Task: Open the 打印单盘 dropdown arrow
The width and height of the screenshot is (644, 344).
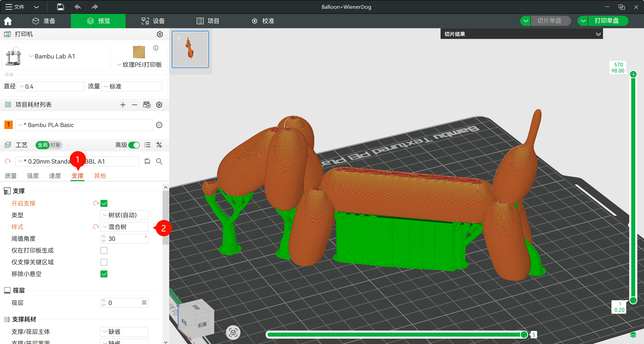Action: click(583, 21)
